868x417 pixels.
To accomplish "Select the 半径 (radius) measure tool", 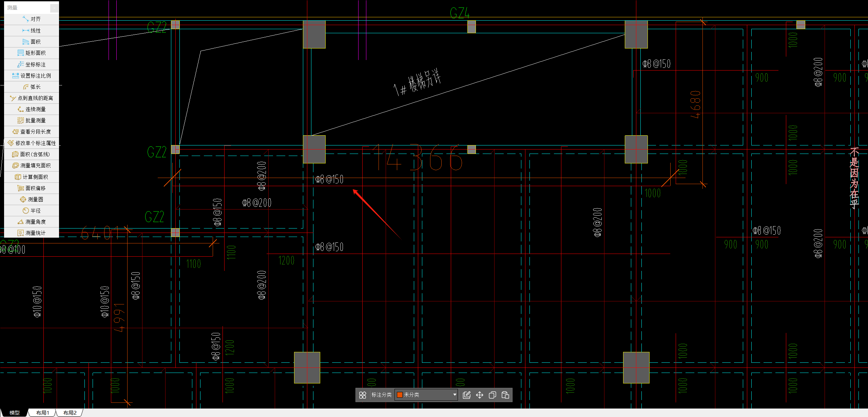I will pyautogui.click(x=32, y=211).
